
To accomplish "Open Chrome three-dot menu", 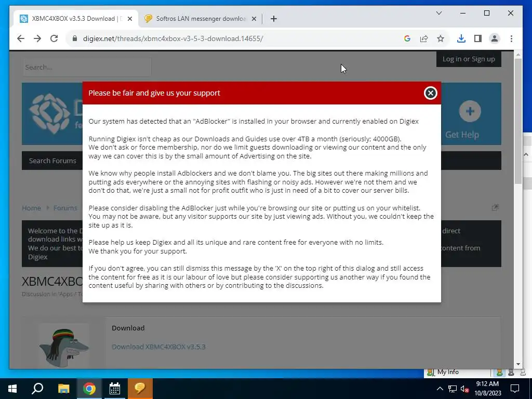I will tap(511, 38).
